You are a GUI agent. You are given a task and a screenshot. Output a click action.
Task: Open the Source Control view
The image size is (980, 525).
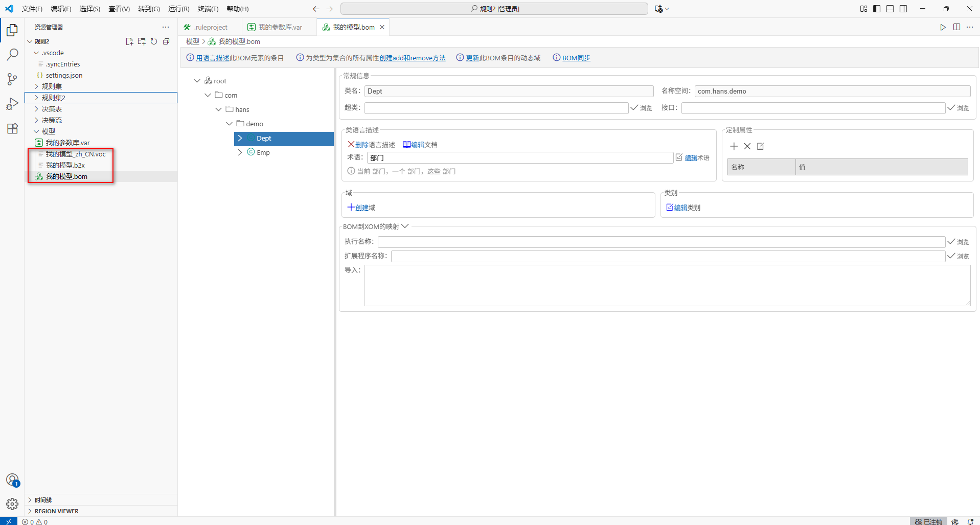point(12,79)
